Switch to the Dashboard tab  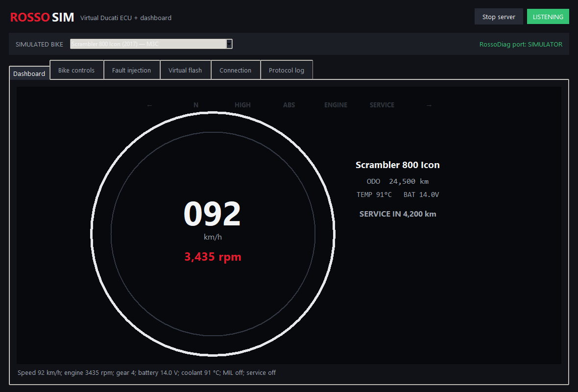coord(29,73)
